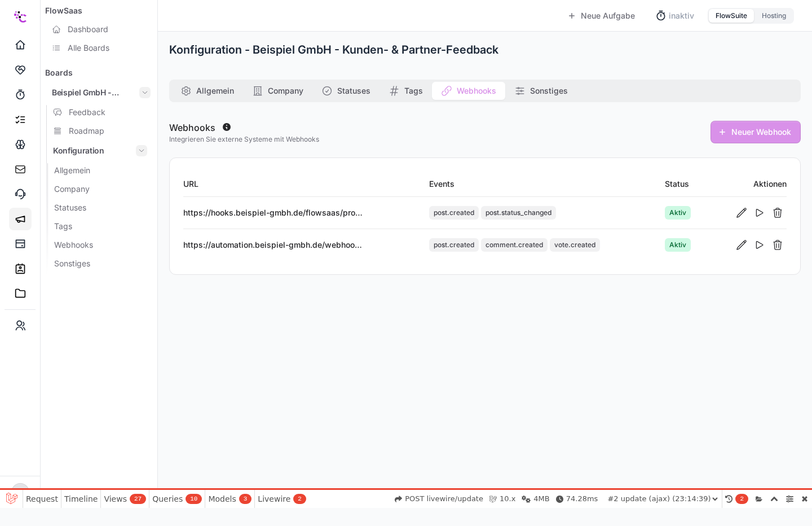Open the credit card icon in the rail

pos(20,244)
